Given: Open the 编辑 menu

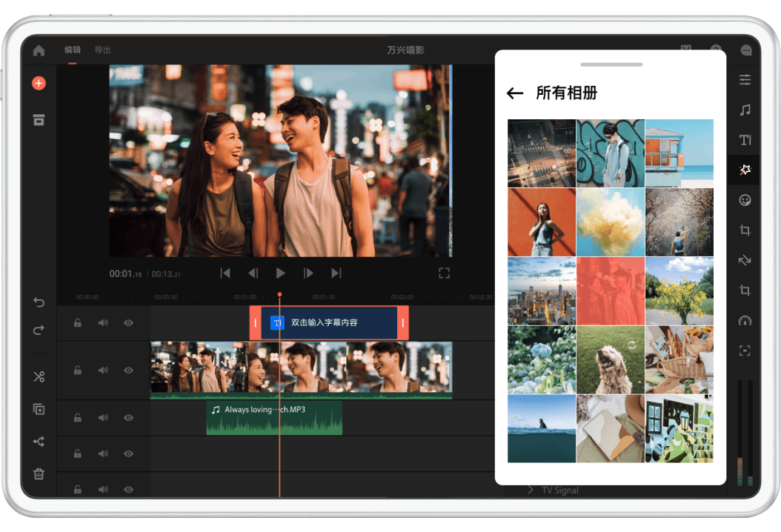Looking at the screenshot, I should pos(71,50).
